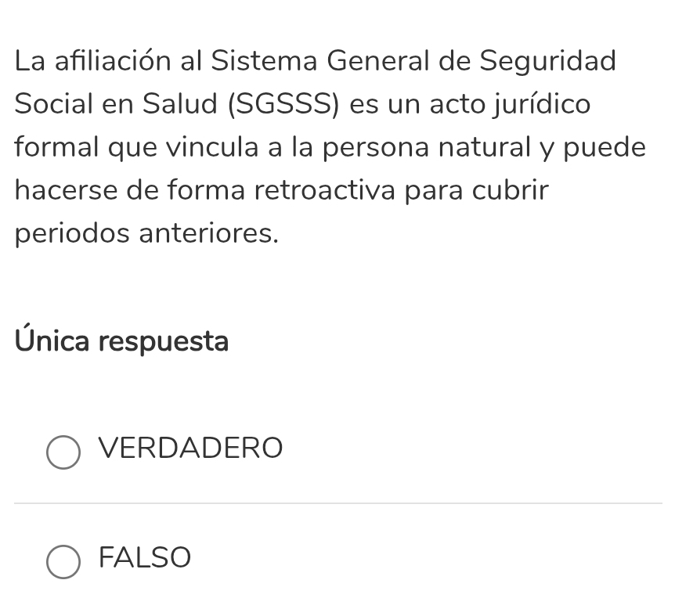Viewport: 675px width, 616px height.
Task: Click the word 'retroactiva' in the question
Action: click(x=325, y=190)
